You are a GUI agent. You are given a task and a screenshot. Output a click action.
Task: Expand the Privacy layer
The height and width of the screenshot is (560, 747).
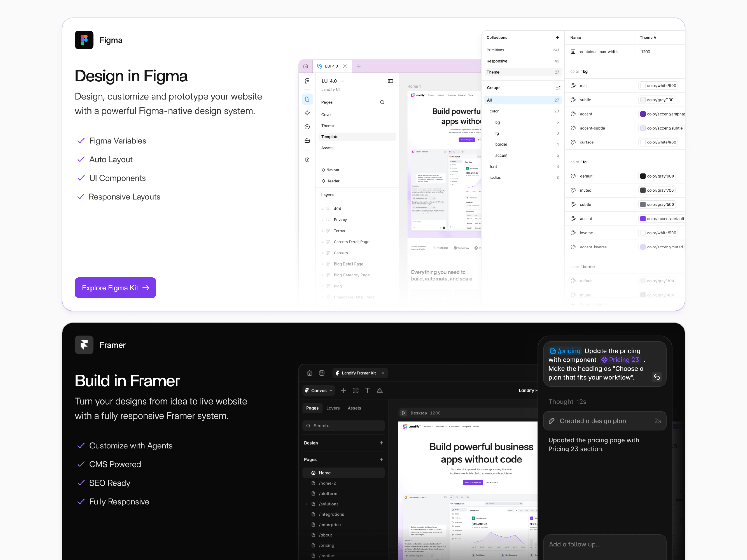tap(323, 220)
